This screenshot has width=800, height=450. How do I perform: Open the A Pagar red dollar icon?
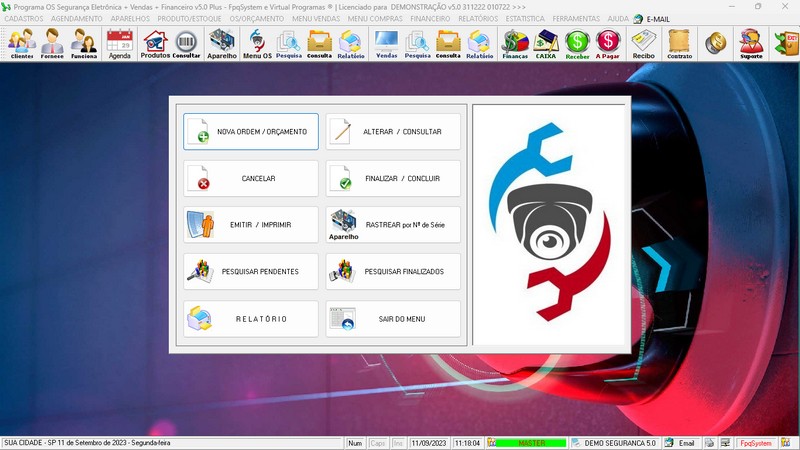608,44
